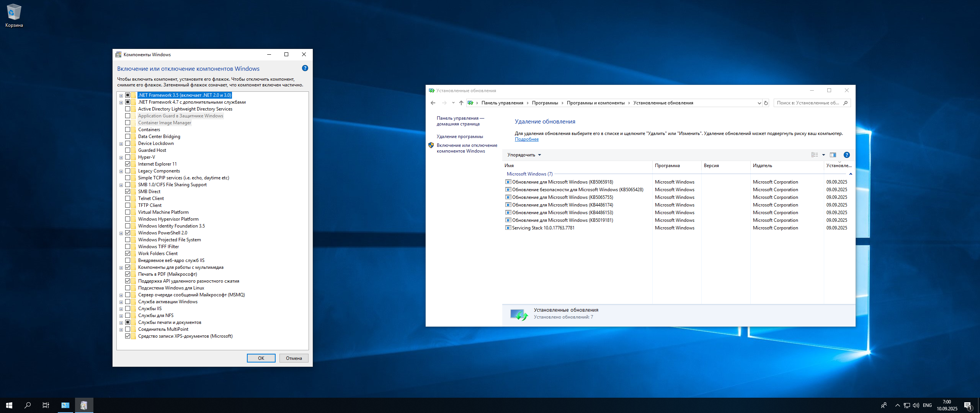Click the icon of update KB5065918 row
The height and width of the screenshot is (413, 980).
(508, 182)
